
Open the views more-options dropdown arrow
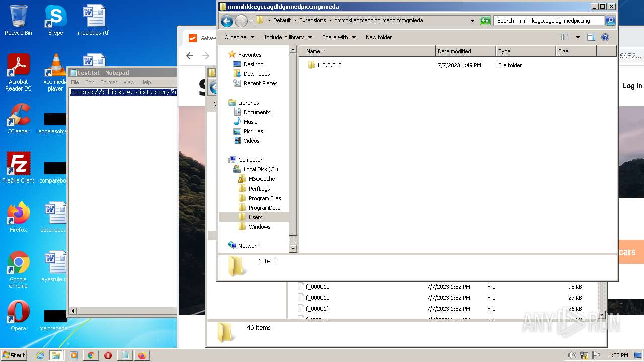tap(578, 37)
